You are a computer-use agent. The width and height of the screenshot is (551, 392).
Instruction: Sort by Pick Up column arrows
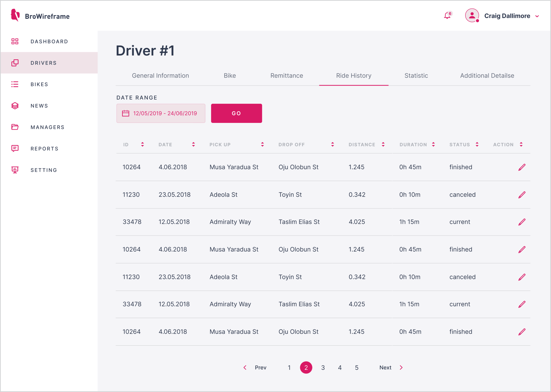(x=262, y=144)
